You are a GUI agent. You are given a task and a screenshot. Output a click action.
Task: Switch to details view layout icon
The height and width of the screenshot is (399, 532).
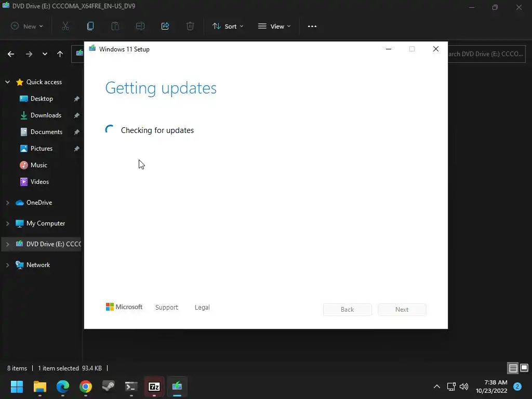click(513, 368)
